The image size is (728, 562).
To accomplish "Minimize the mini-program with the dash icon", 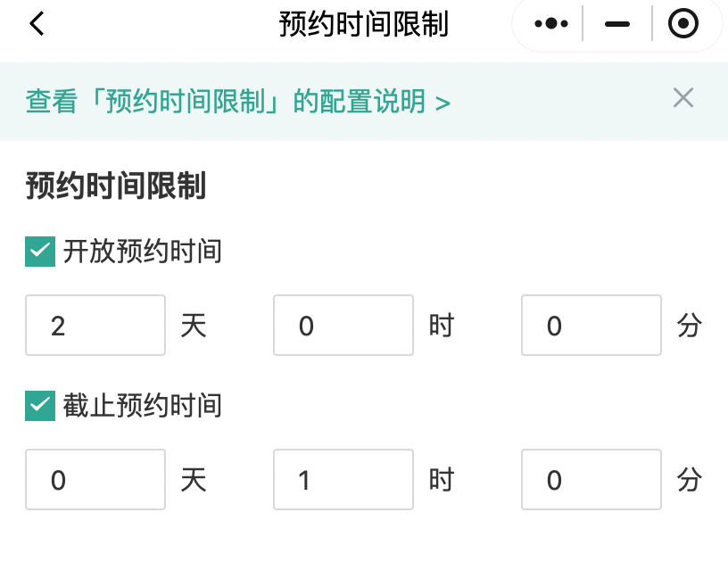I will (617, 24).
